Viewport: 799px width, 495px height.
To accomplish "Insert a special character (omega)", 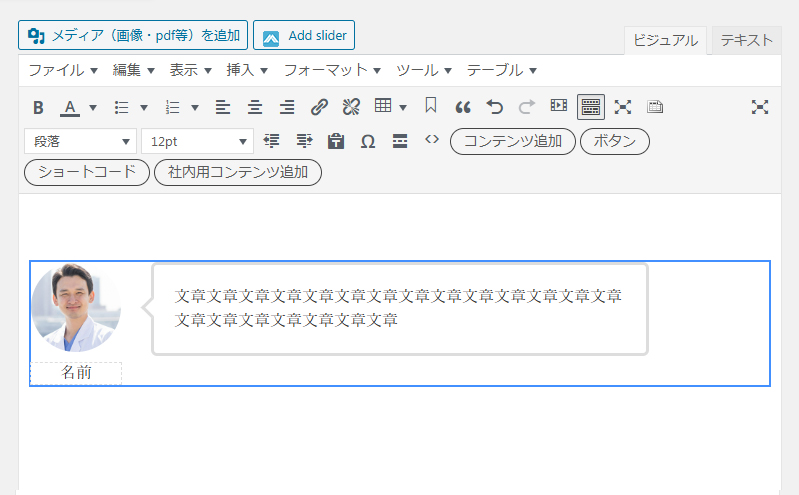I will 367,141.
